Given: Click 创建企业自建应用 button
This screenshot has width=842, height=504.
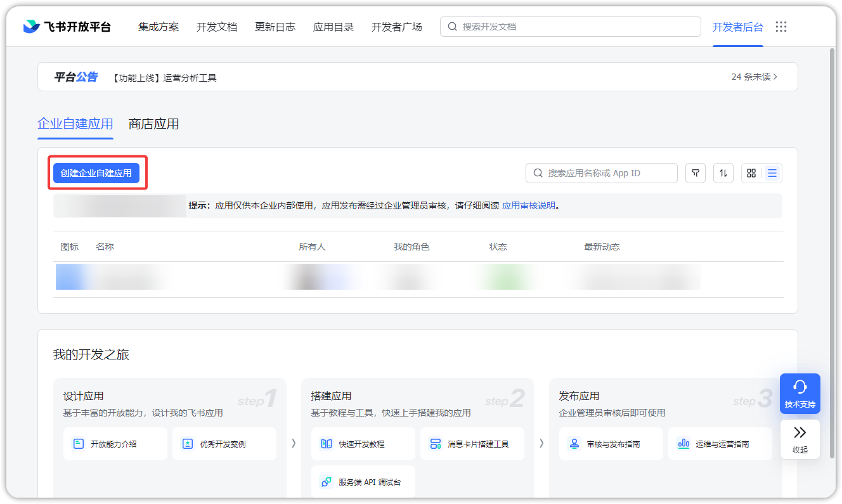Looking at the screenshot, I should [x=96, y=173].
